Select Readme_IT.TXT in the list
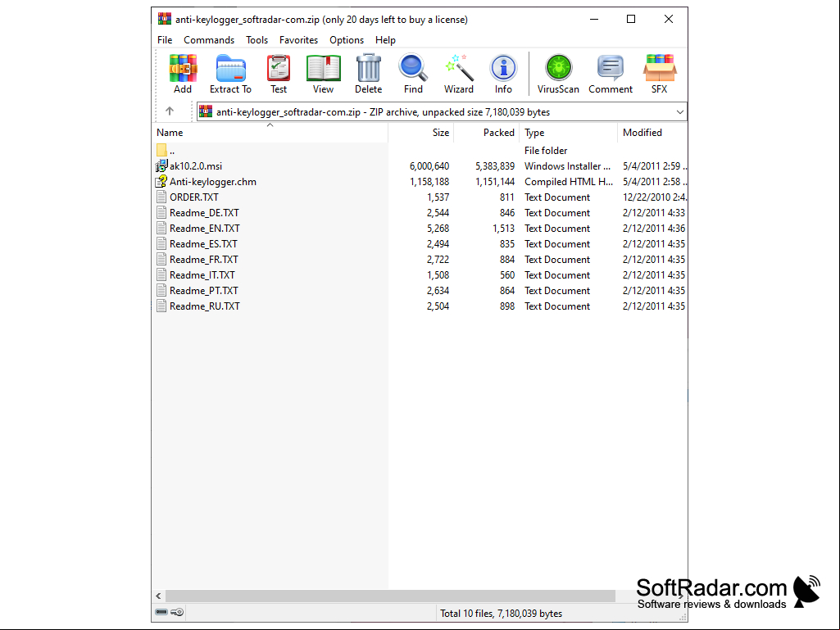This screenshot has width=840, height=630. (202, 274)
